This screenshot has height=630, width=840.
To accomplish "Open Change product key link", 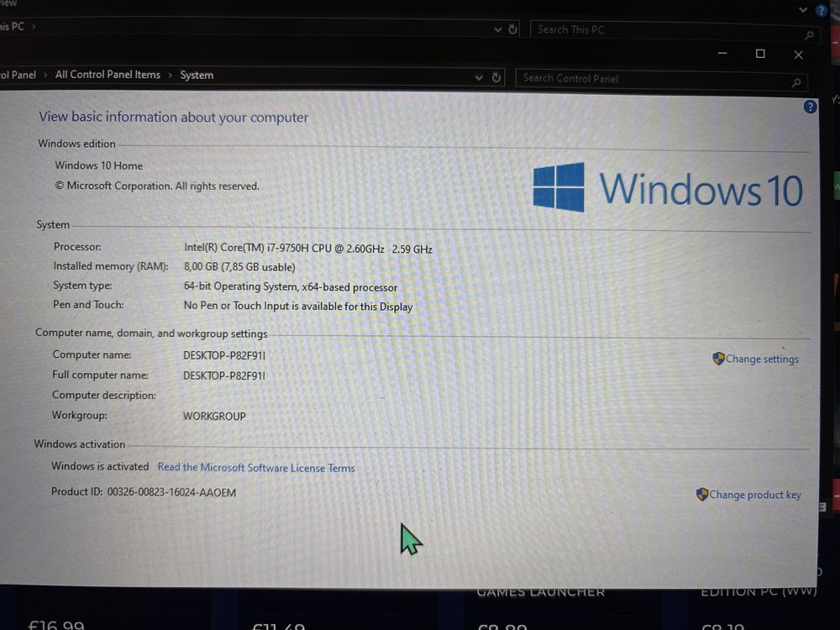I will pyautogui.click(x=755, y=495).
